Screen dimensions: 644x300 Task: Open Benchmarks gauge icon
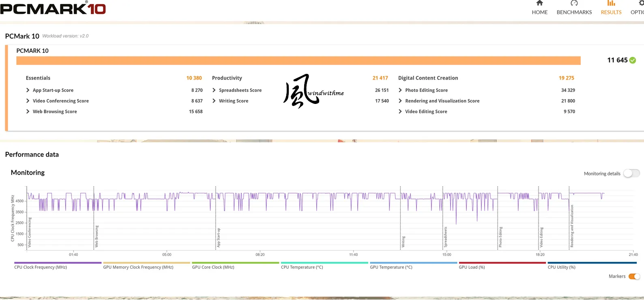[574, 3]
